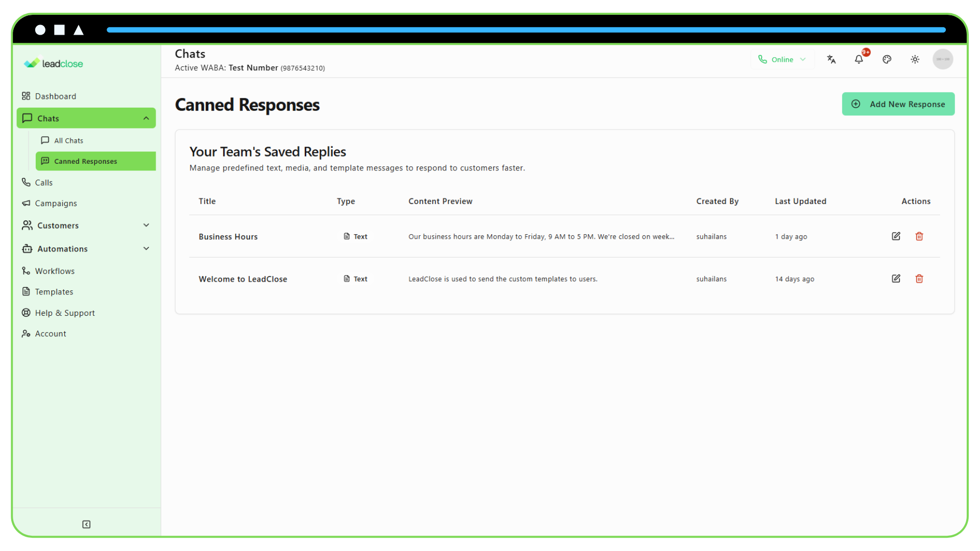Edit the Business Hours response pencil icon
The width and height of the screenshot is (980, 551).
896,236
